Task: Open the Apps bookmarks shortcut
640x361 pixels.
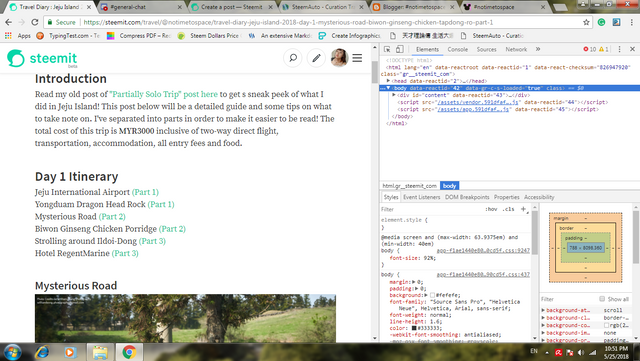Action: click(18, 36)
